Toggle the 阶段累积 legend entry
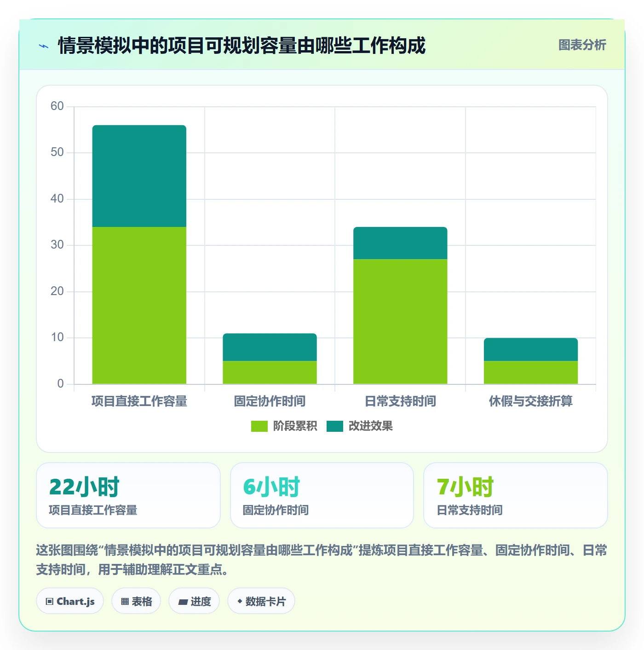The image size is (644, 650). click(284, 426)
